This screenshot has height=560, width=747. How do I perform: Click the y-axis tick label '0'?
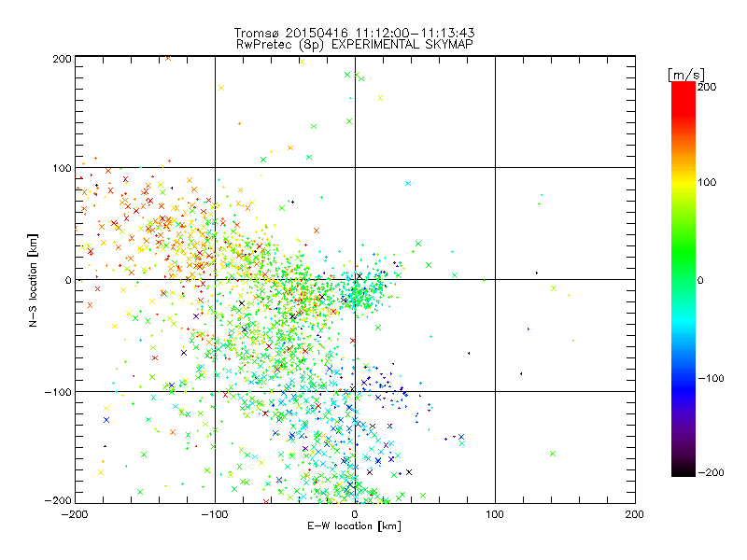[68, 281]
